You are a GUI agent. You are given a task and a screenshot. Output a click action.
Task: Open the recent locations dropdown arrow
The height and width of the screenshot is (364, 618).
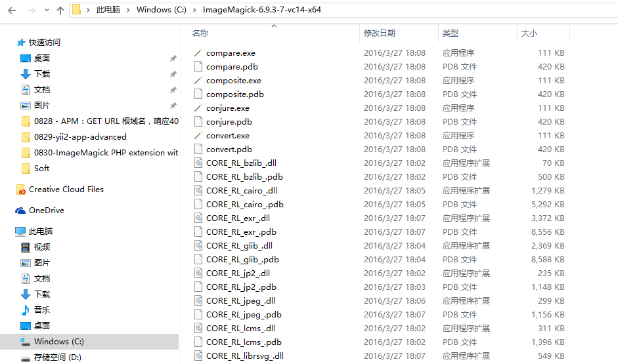47,10
